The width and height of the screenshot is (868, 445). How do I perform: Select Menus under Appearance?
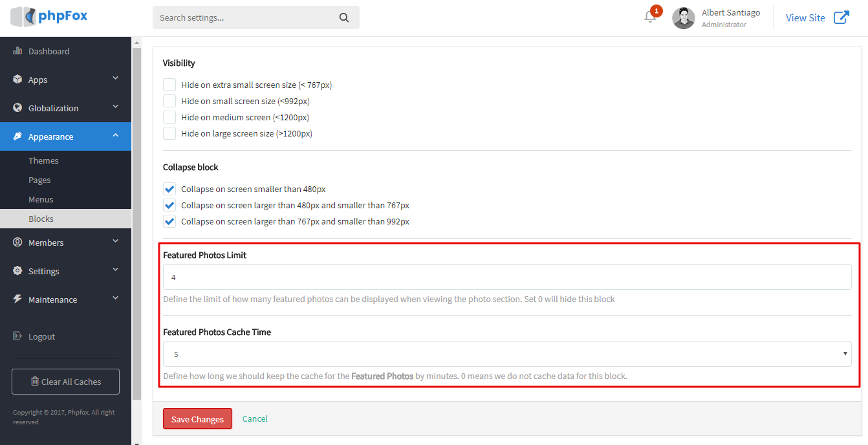point(41,199)
